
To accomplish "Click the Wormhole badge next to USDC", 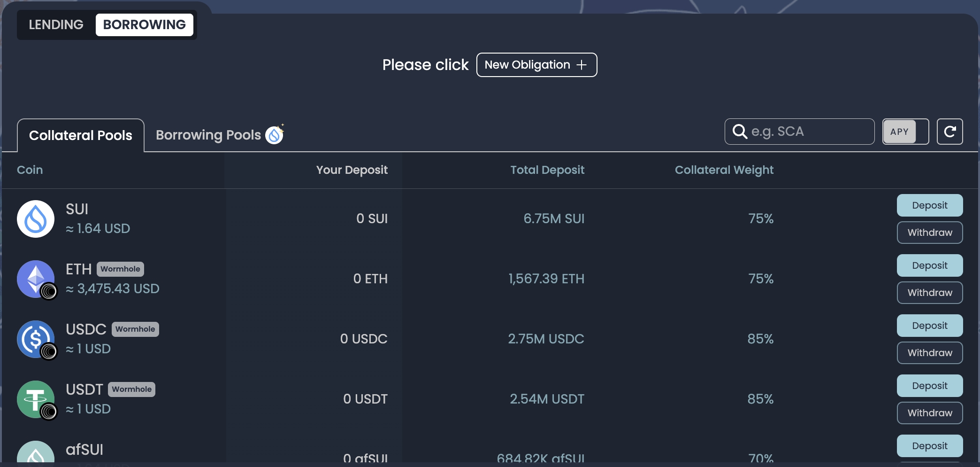I will click(x=135, y=329).
